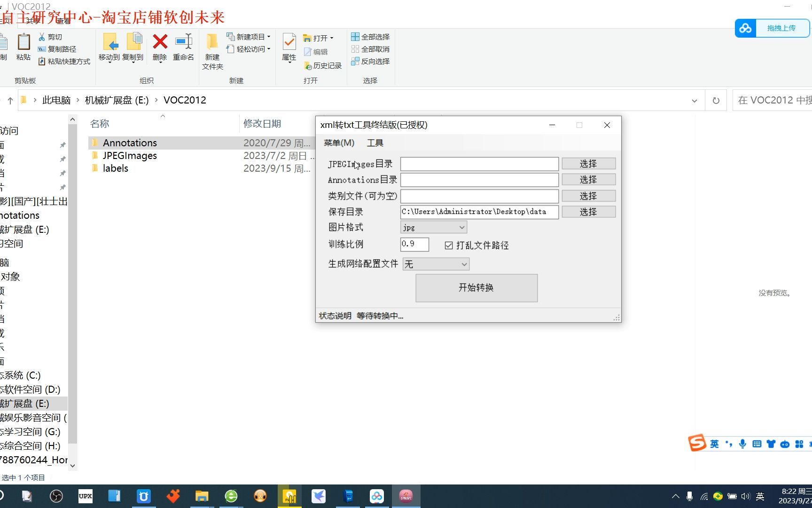Viewport: 812px width, 508px height.
Task: Click the Sogou input microphone icon
Action: 742,444
